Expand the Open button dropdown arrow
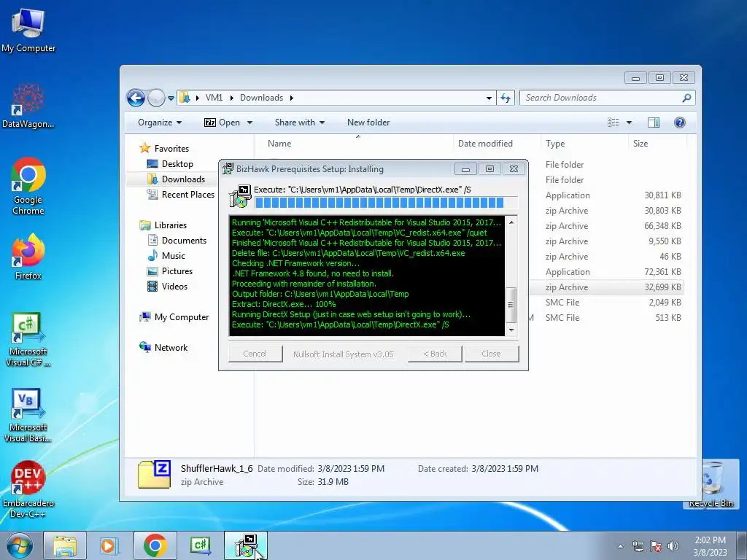Screen dimensions: 747x560 pyautogui.click(x=249, y=122)
